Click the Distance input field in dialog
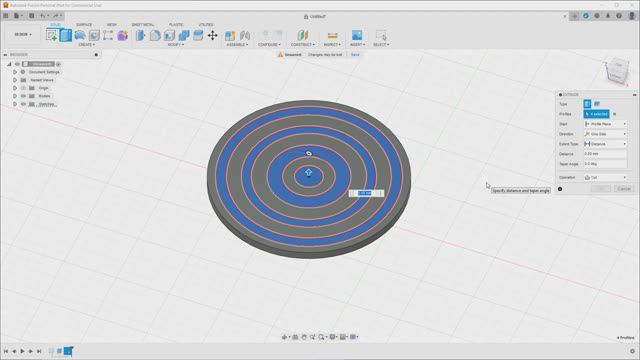This screenshot has width=640, height=360. coord(605,154)
